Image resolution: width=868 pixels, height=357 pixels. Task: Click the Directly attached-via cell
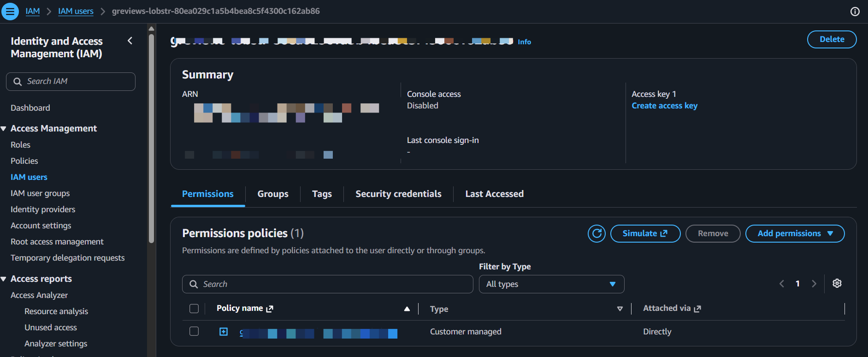pos(657,332)
